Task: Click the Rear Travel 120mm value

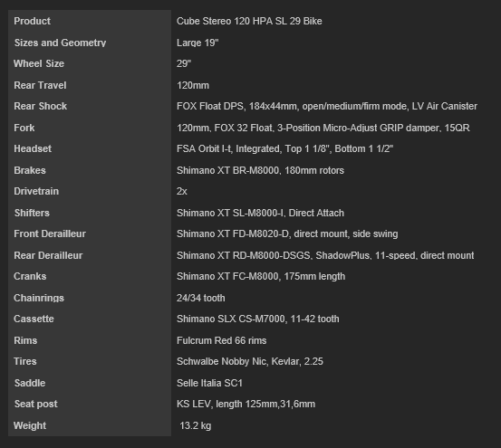Action: (193, 85)
